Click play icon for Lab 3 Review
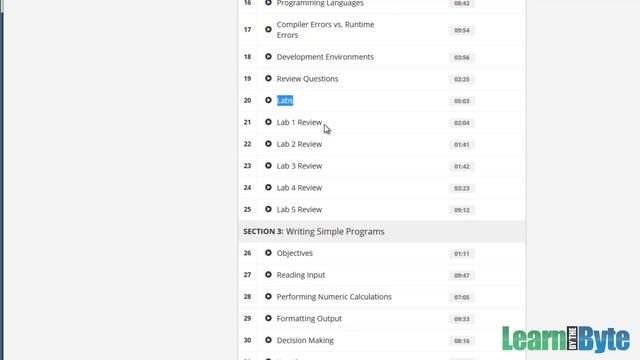This screenshot has width=640, height=360. tap(268, 166)
